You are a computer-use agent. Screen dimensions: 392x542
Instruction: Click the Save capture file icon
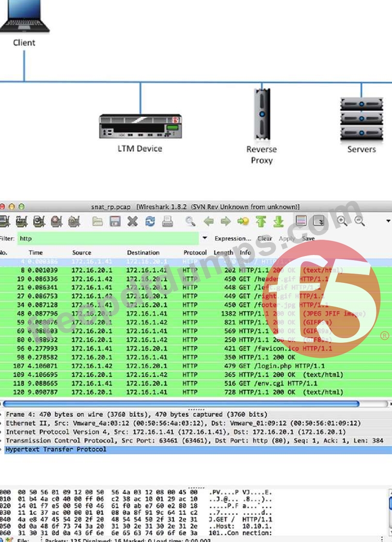(115, 221)
